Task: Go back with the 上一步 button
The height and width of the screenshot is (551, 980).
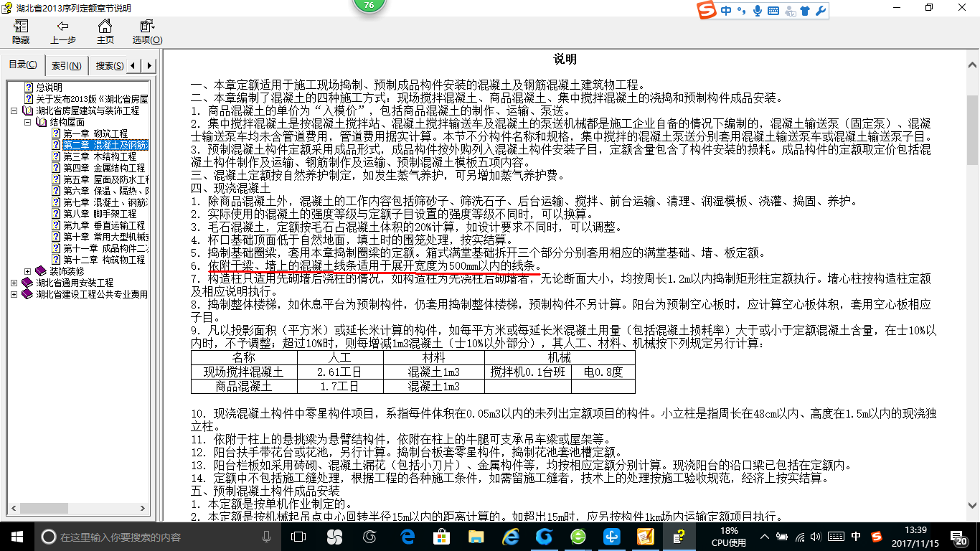Action: tap(62, 33)
